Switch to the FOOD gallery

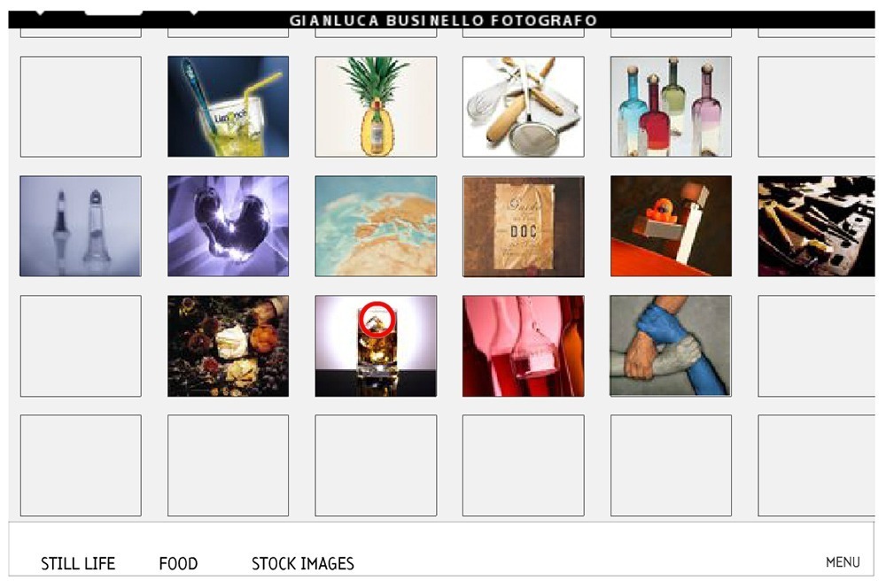pyautogui.click(x=179, y=563)
